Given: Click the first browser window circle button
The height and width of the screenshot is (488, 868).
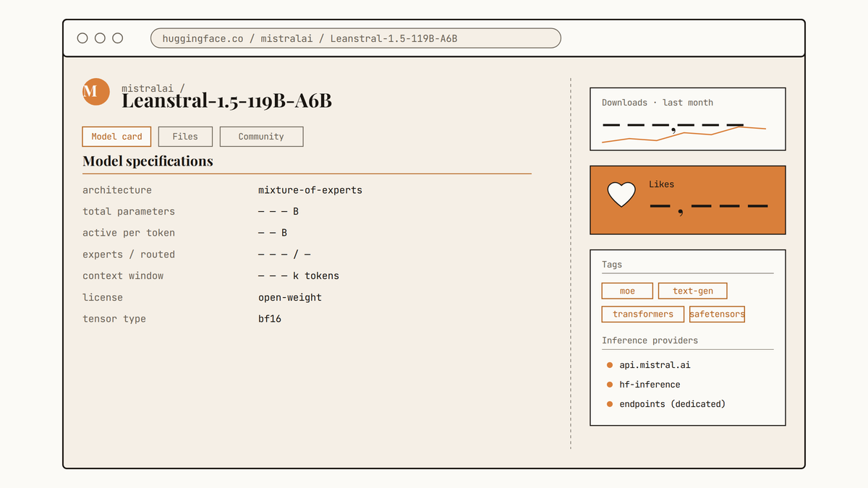Looking at the screenshot, I should (82, 38).
